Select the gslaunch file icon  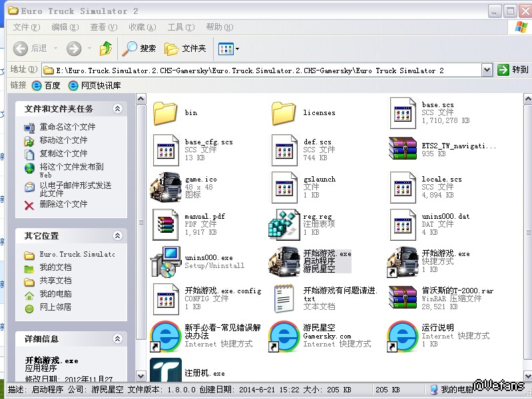tap(284, 188)
